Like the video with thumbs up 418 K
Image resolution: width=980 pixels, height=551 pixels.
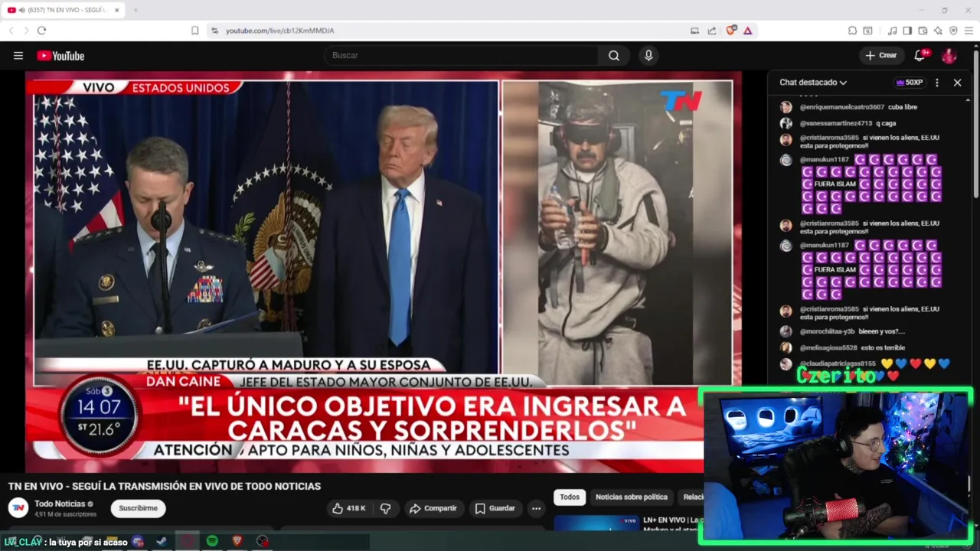tap(348, 508)
